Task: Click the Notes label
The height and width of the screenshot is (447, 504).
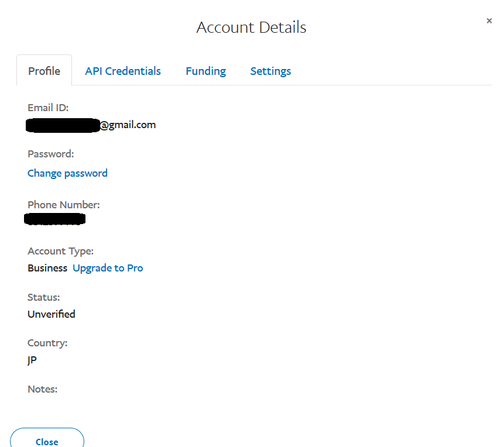Action: tap(42, 389)
